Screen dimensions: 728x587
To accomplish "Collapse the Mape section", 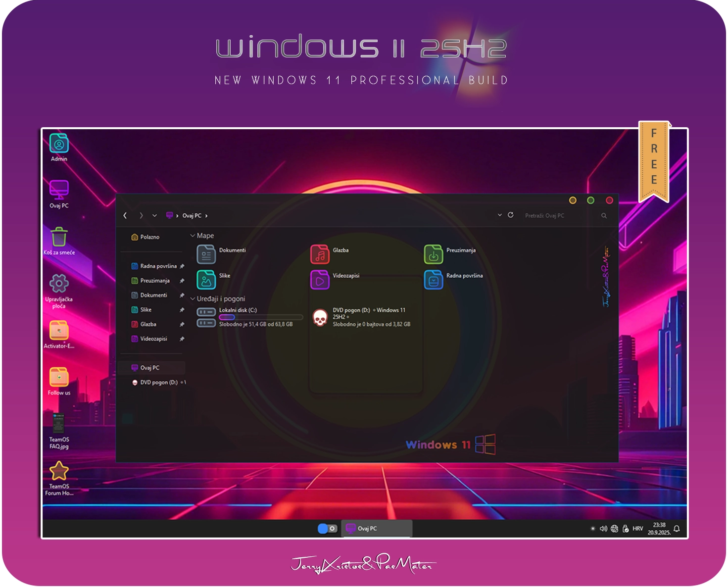I will tap(193, 236).
